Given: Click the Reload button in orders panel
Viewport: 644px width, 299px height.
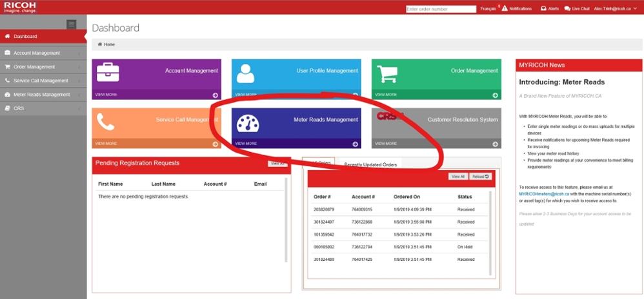Looking at the screenshot, I should (481, 177).
